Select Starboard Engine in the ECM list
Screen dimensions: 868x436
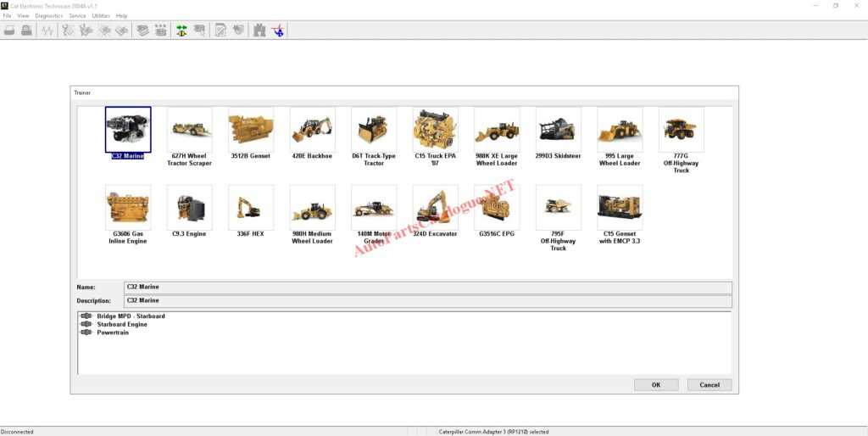[x=121, y=324]
